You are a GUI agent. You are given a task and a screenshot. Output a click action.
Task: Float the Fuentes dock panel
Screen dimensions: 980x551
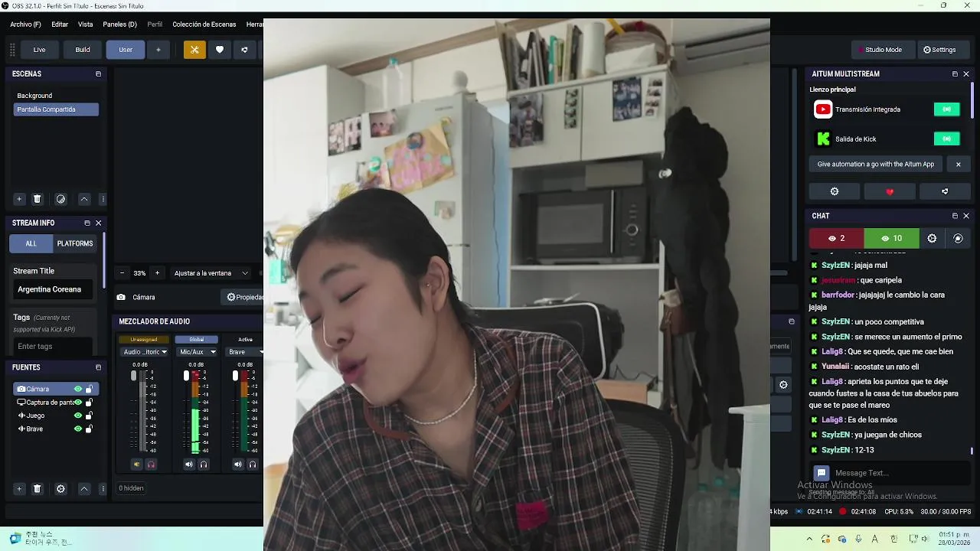(98, 367)
